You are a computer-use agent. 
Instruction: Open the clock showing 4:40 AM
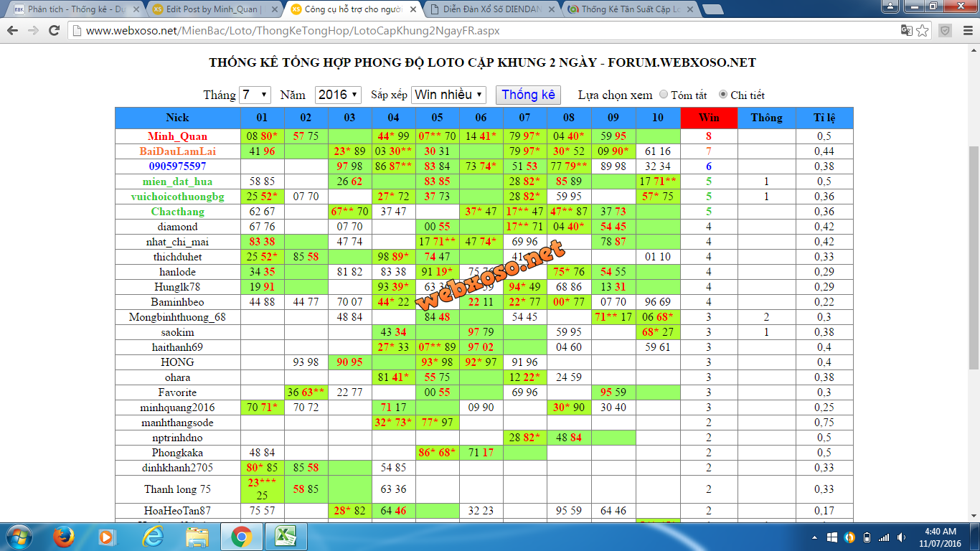[940, 537]
